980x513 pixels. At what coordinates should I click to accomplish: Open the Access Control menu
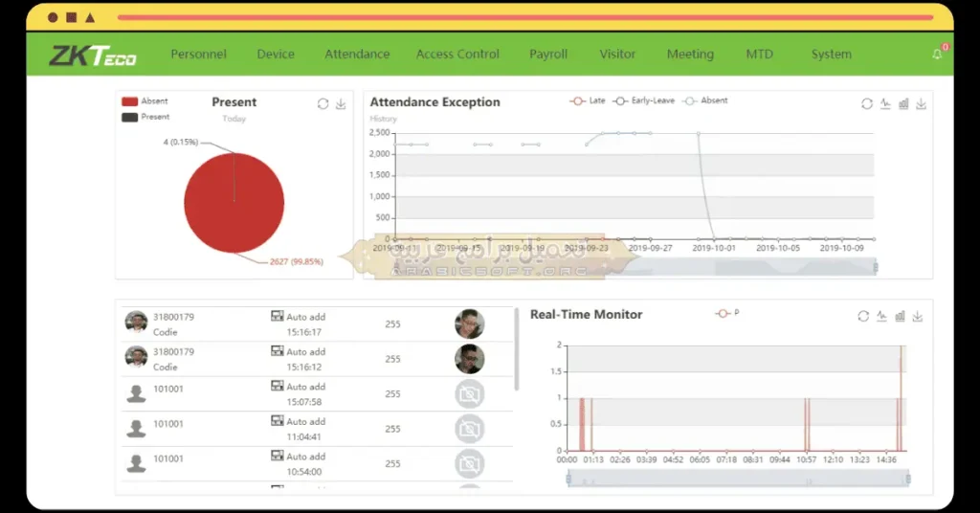(457, 55)
